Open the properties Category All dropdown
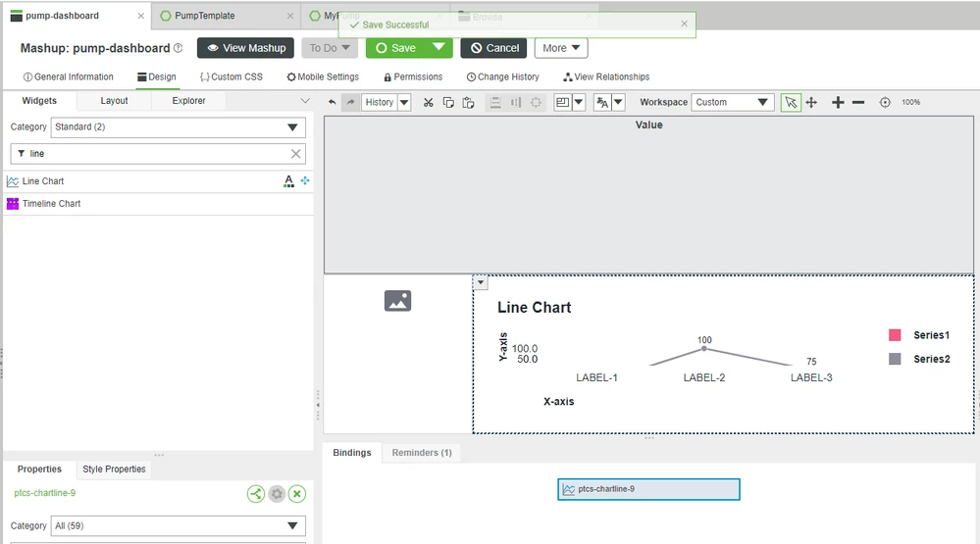The image size is (980, 544). (179, 526)
